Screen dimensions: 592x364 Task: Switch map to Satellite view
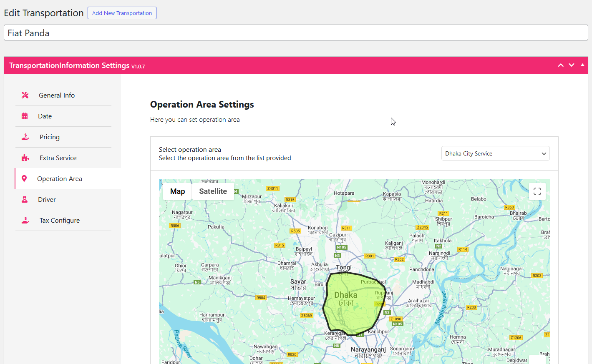pos(213,191)
